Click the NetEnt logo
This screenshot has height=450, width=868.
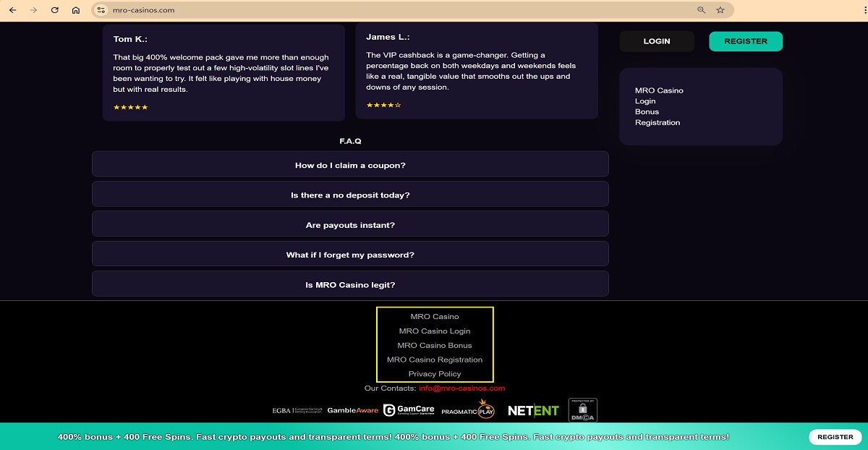tap(533, 410)
